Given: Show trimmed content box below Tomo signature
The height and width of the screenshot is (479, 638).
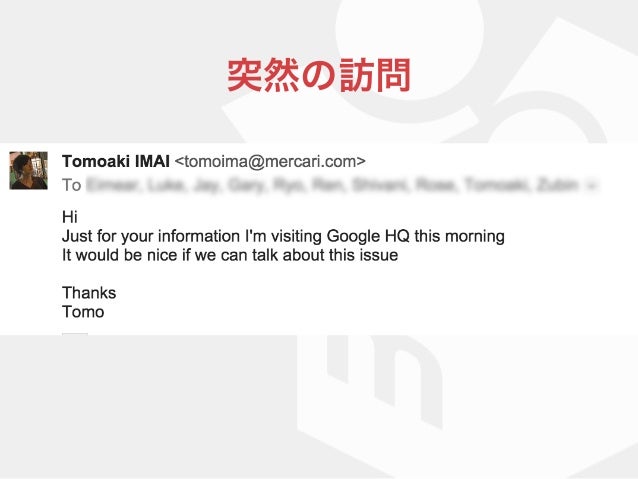Looking at the screenshot, I should pyautogui.click(x=75, y=334).
